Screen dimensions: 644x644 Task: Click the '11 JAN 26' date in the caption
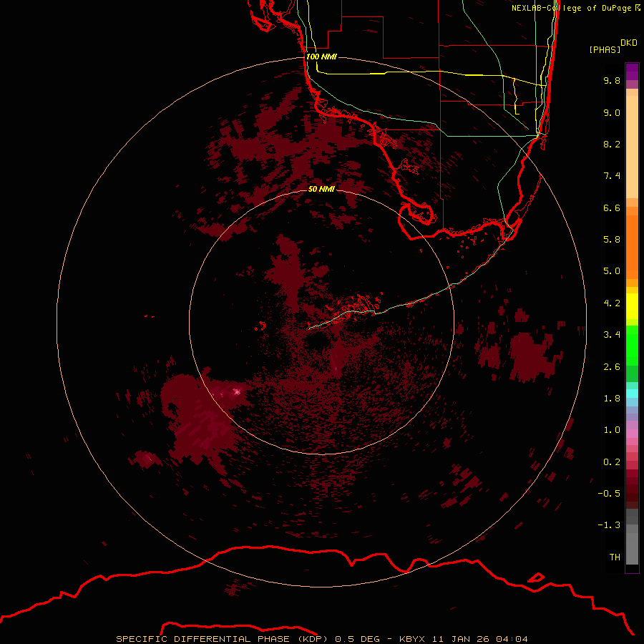[462, 639]
